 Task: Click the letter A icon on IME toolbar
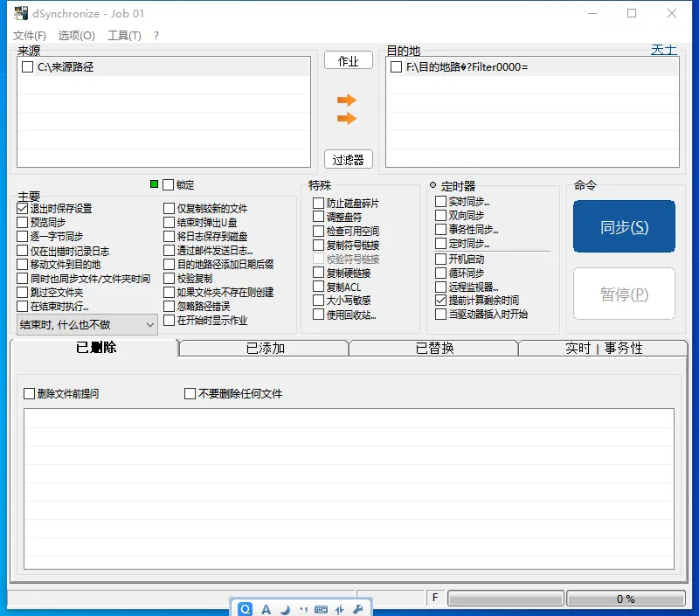[x=266, y=608]
